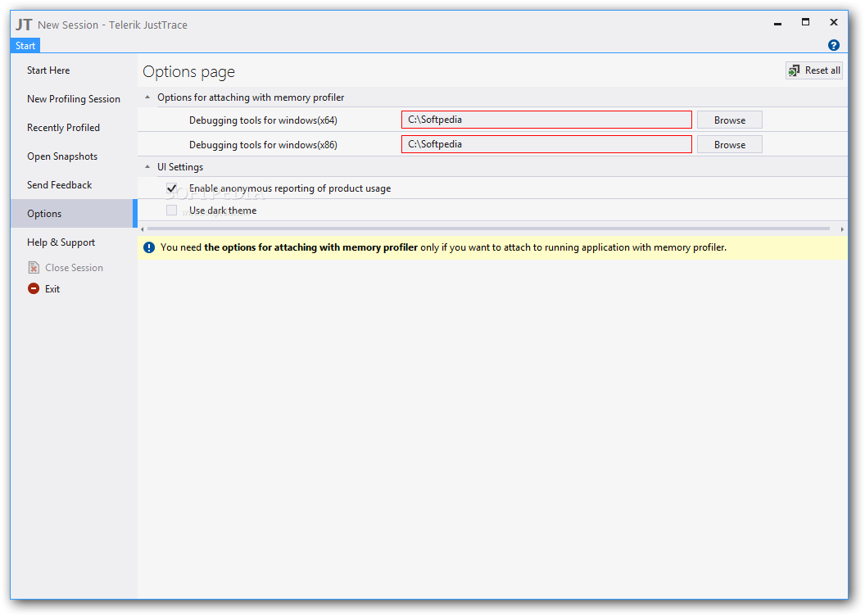
Task: Browse for x86 debugging tools path
Action: pos(729,144)
